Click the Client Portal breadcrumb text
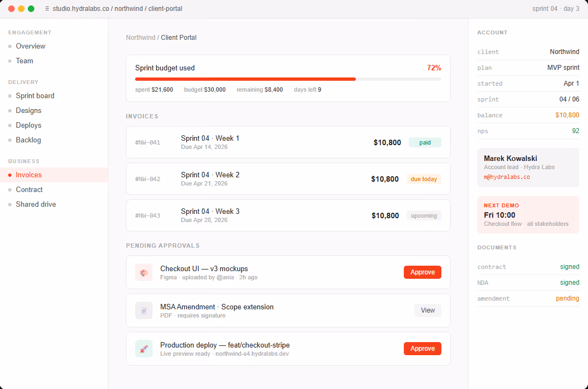Image resolution: width=588 pixels, height=389 pixels. pos(179,38)
